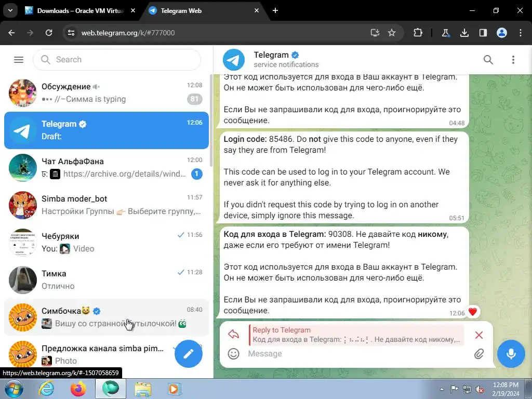Open the Симбочка chat
The width and height of the screenshot is (532, 399).
(x=106, y=317)
